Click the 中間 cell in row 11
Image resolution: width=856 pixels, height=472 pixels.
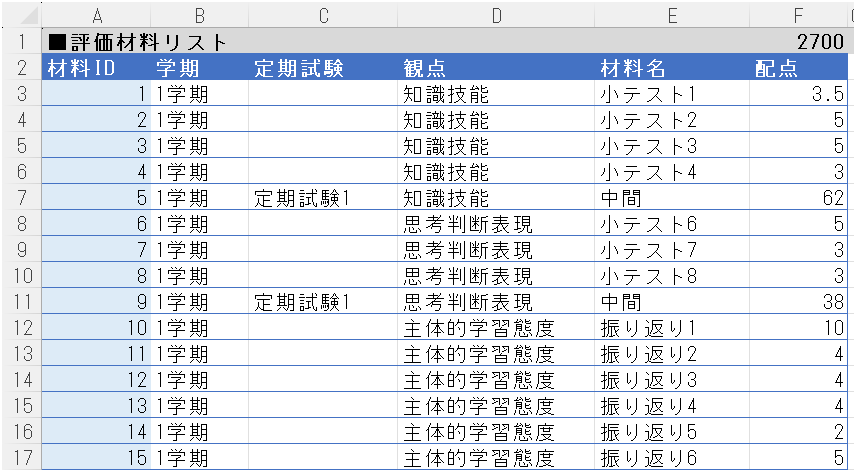[671, 302]
